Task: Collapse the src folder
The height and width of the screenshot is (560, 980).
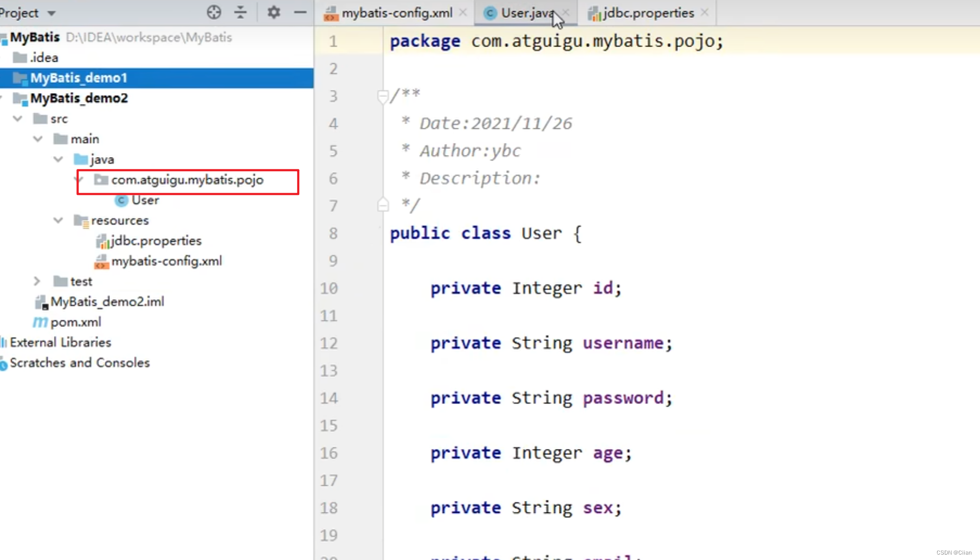Action: 18,119
